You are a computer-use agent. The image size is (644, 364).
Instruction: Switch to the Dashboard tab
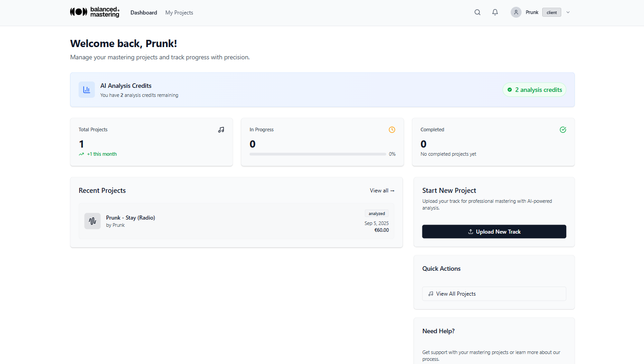click(x=144, y=12)
